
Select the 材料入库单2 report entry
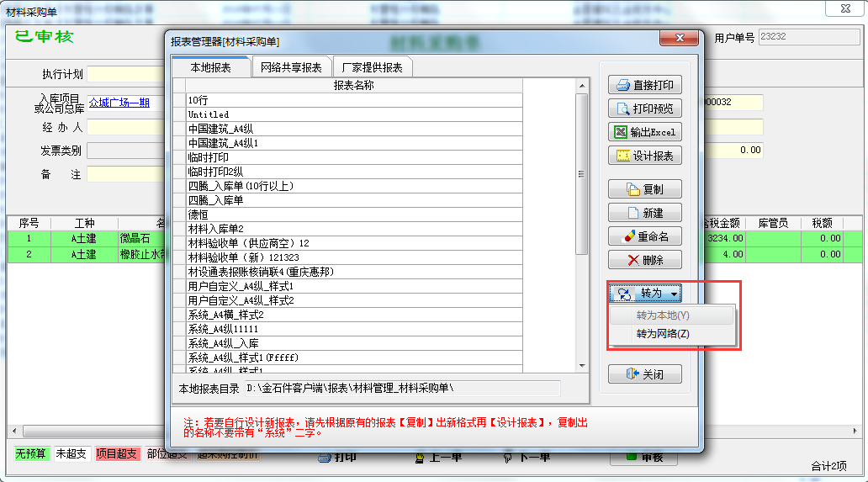point(215,228)
